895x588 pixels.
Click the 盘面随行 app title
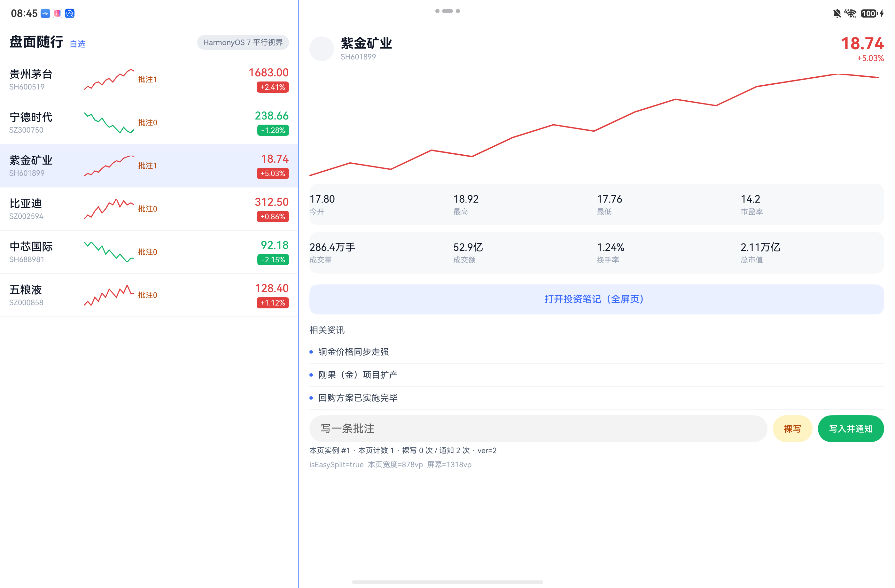coord(36,42)
